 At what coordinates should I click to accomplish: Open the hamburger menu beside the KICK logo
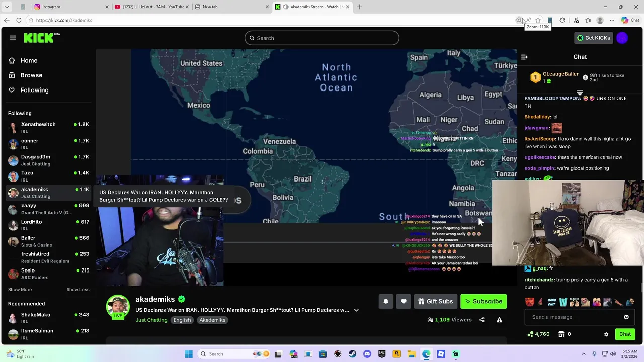point(13,38)
